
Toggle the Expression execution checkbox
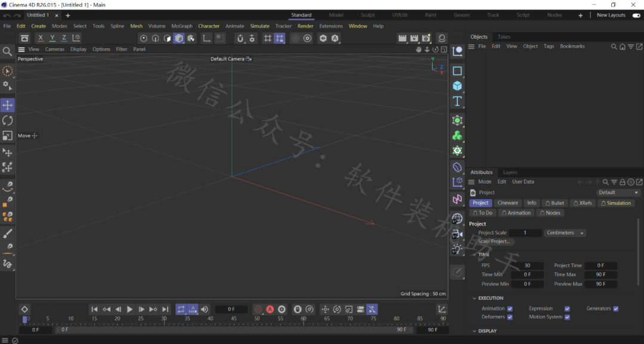pos(567,309)
